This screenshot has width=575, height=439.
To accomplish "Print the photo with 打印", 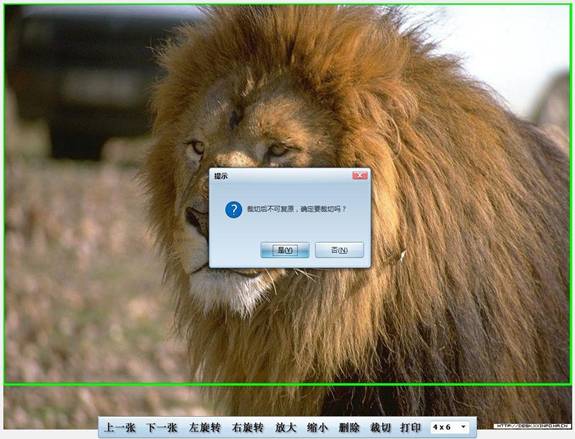I will pyautogui.click(x=410, y=428).
